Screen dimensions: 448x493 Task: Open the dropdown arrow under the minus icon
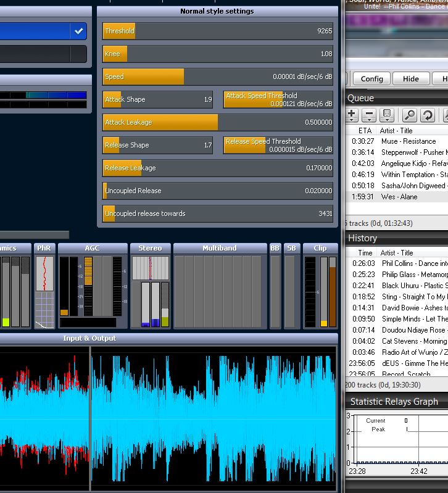pyautogui.click(x=369, y=120)
